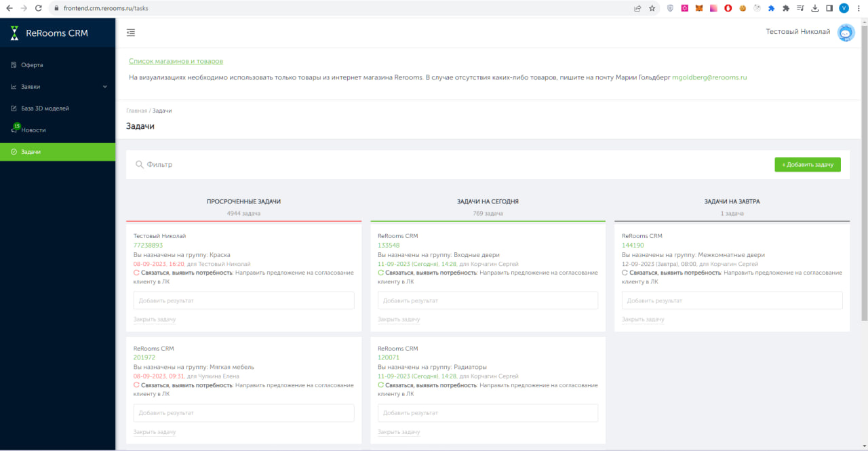Collapse the sidebar with the hamburger icon
The image size is (868, 451).
(131, 32)
